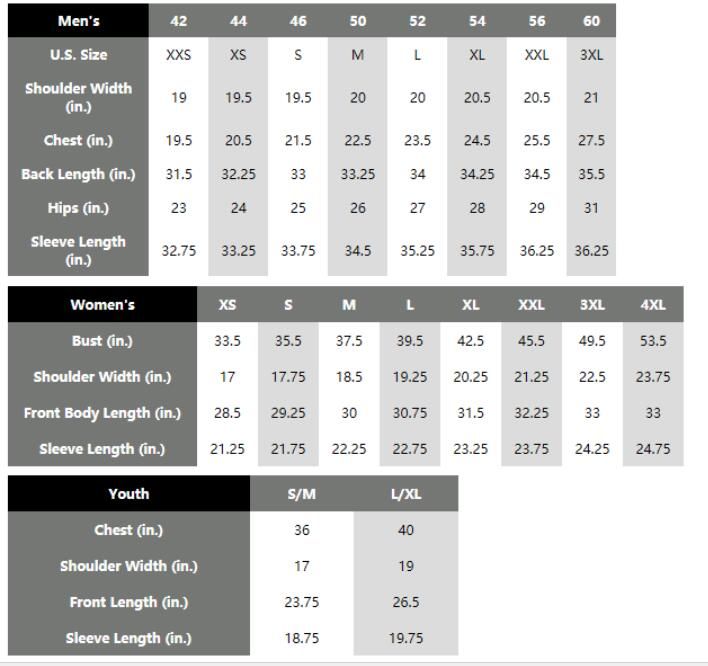Screen dimensions: 708x666
Task: Click the men's 27.5 chest value
Action: 591,140
